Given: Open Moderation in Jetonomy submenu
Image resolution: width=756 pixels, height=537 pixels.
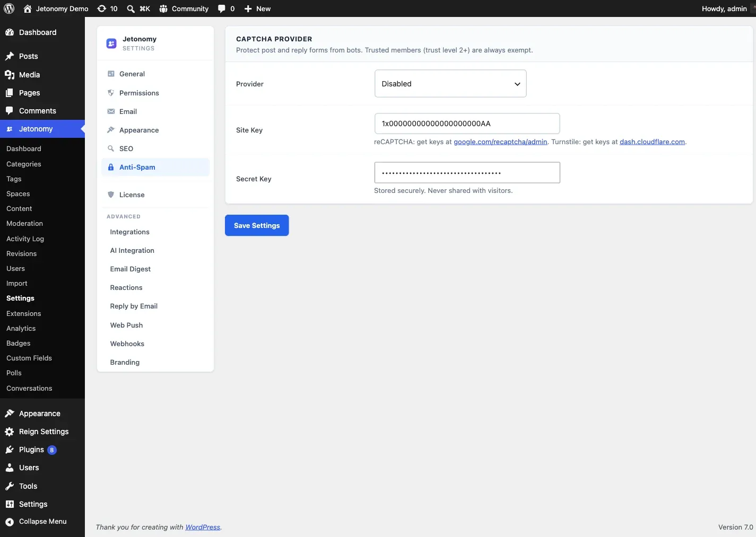Looking at the screenshot, I should coord(24,224).
